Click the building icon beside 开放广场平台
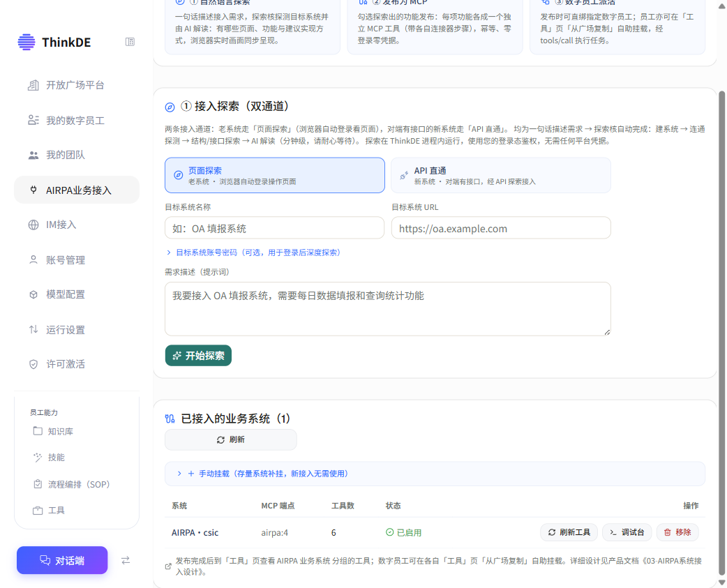This screenshot has height=588, width=727. 33,85
